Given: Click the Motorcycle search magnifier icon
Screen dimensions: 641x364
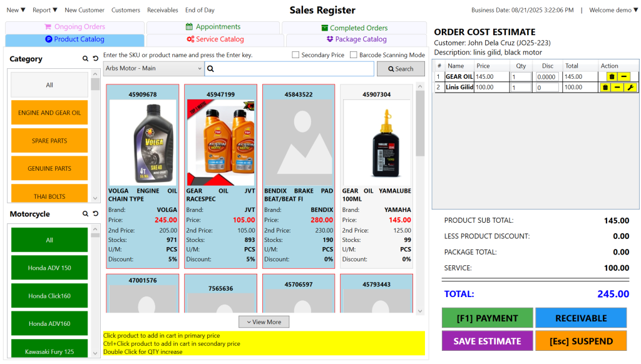Looking at the screenshot, I should 85,214.
